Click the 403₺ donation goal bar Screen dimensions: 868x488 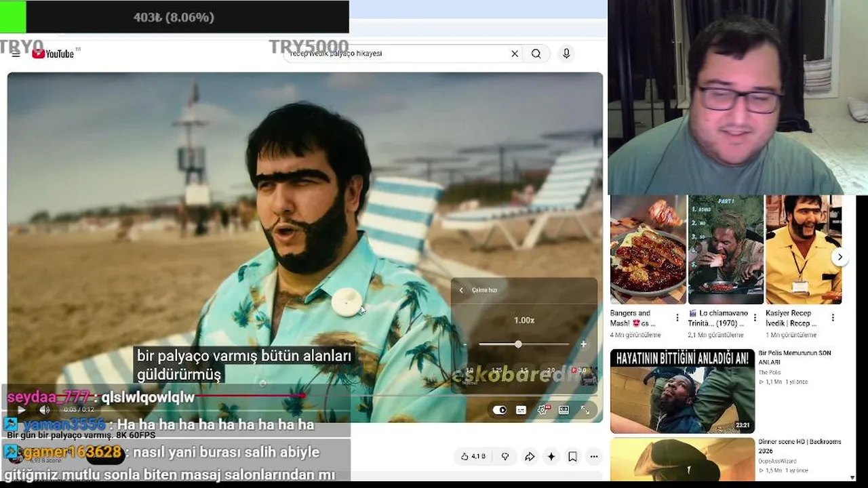[174, 17]
